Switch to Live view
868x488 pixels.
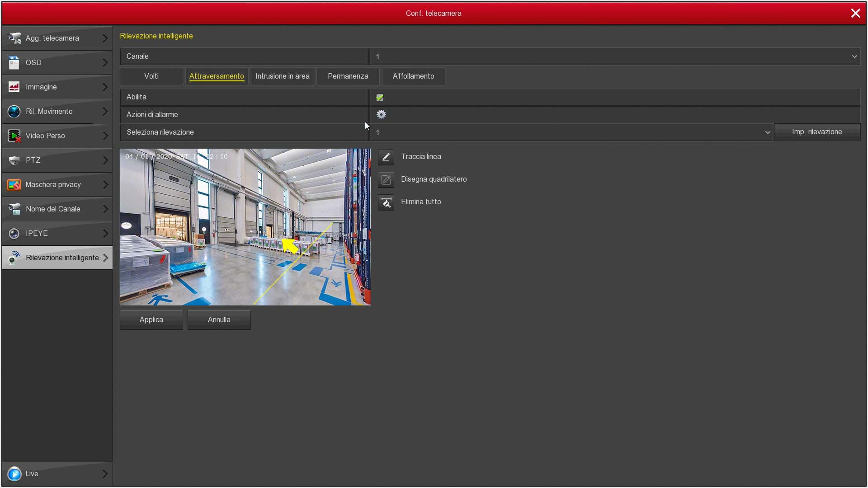point(57,474)
